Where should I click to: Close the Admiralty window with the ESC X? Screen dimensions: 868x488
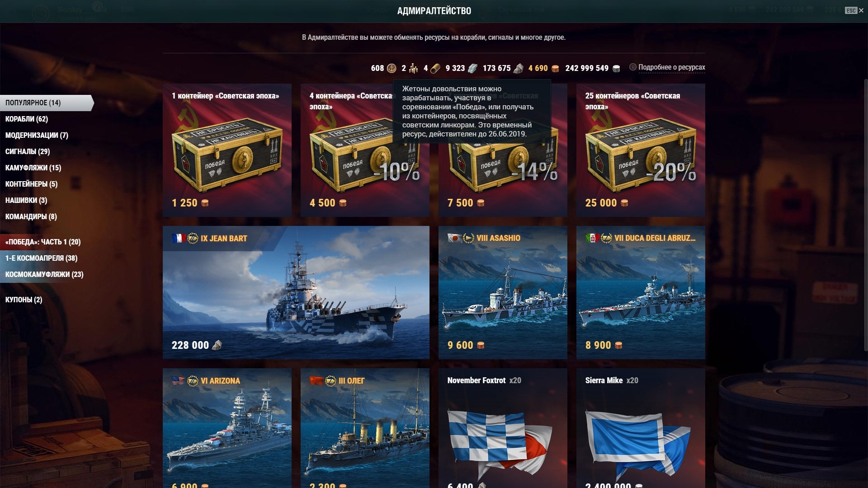(x=854, y=10)
